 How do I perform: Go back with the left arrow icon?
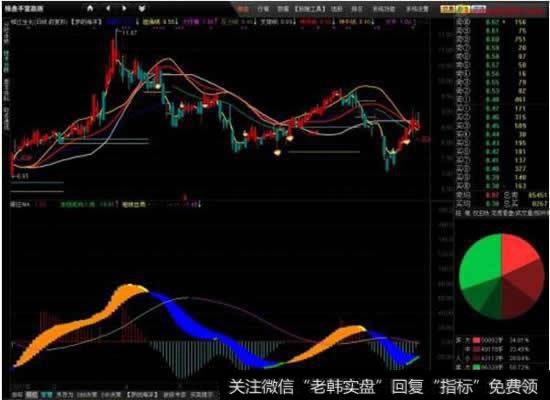coord(108,8)
